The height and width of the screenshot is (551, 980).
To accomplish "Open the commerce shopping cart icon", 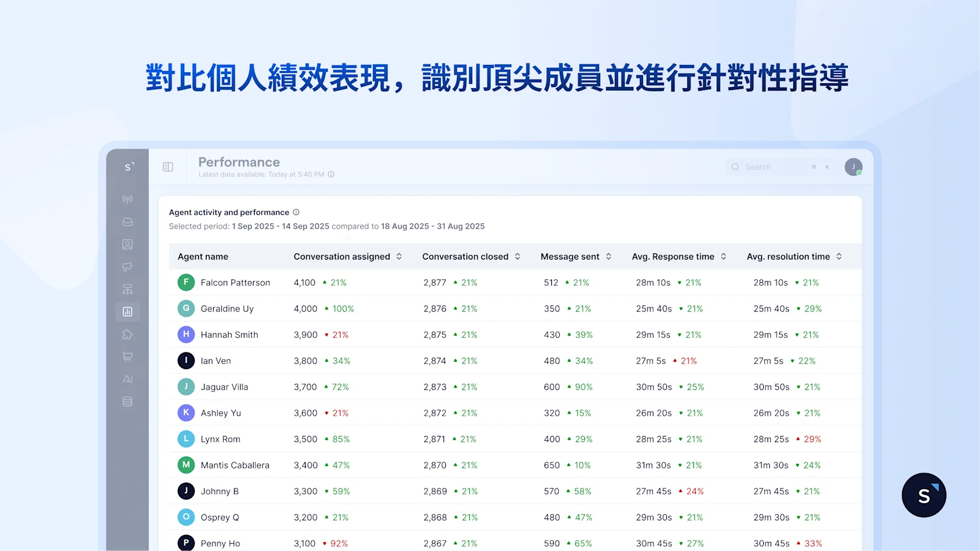I will click(x=127, y=357).
